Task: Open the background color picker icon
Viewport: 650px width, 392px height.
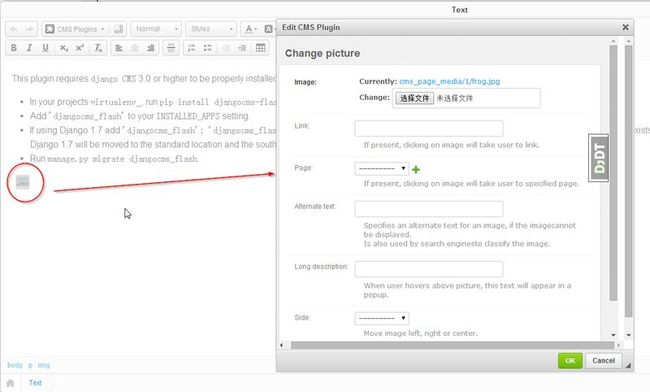Action: pos(269,29)
